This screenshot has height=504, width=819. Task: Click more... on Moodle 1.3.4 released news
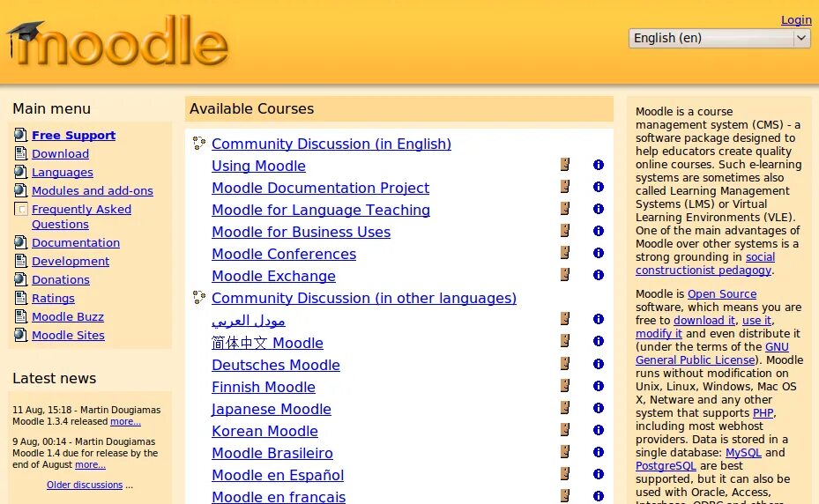tap(125, 421)
